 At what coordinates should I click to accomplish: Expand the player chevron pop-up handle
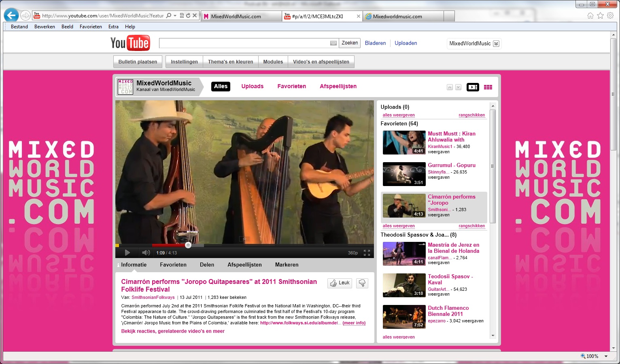click(244, 239)
